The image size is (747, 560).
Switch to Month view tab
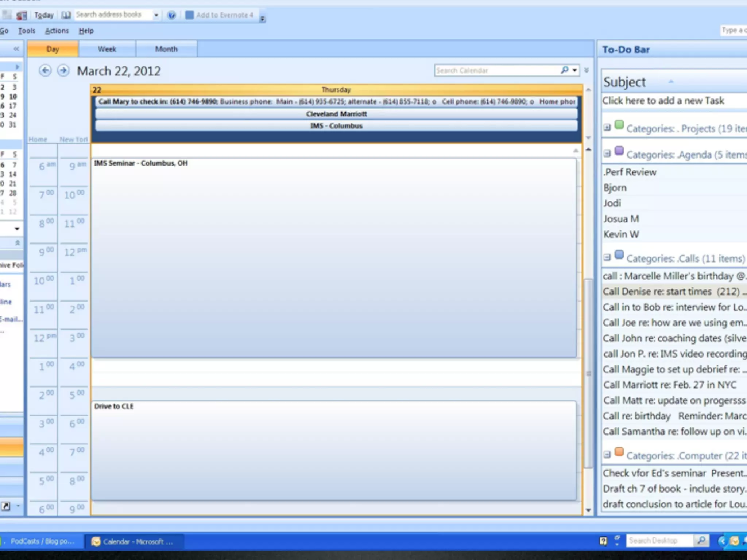(x=166, y=49)
